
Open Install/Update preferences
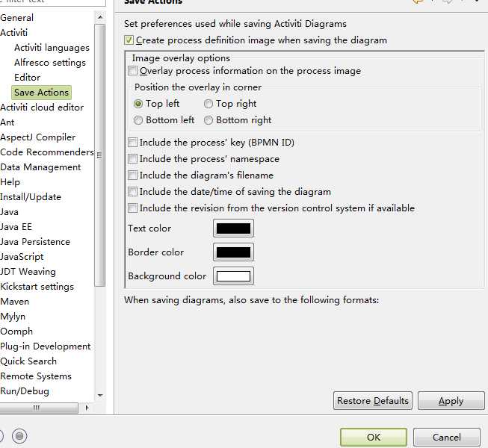31,197
